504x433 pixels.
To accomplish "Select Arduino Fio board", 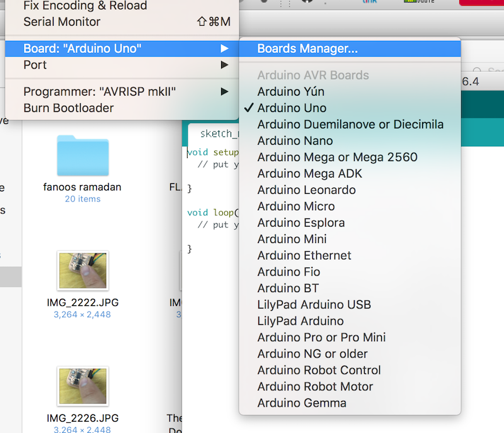I will 350,272.
